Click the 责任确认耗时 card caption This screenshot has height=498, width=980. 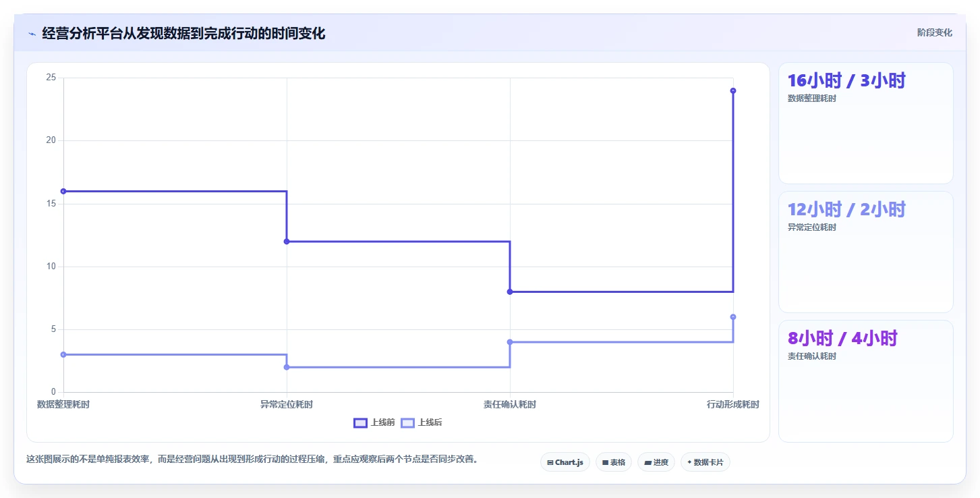(812, 356)
